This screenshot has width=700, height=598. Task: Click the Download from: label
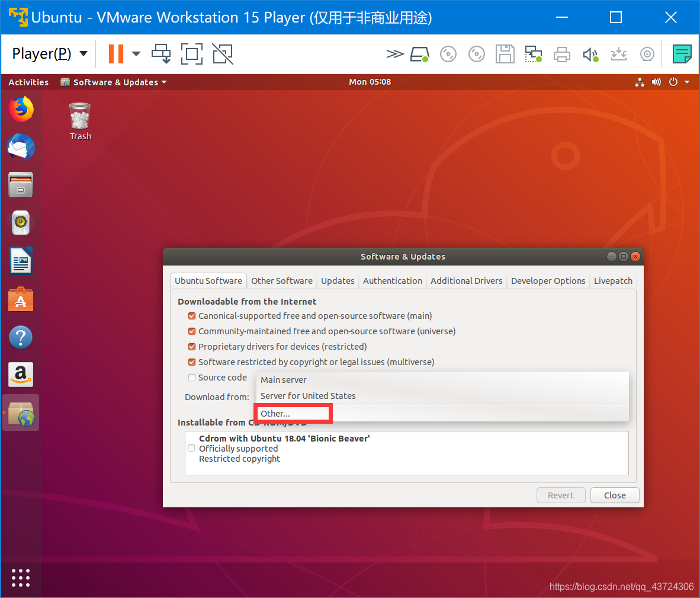point(217,396)
